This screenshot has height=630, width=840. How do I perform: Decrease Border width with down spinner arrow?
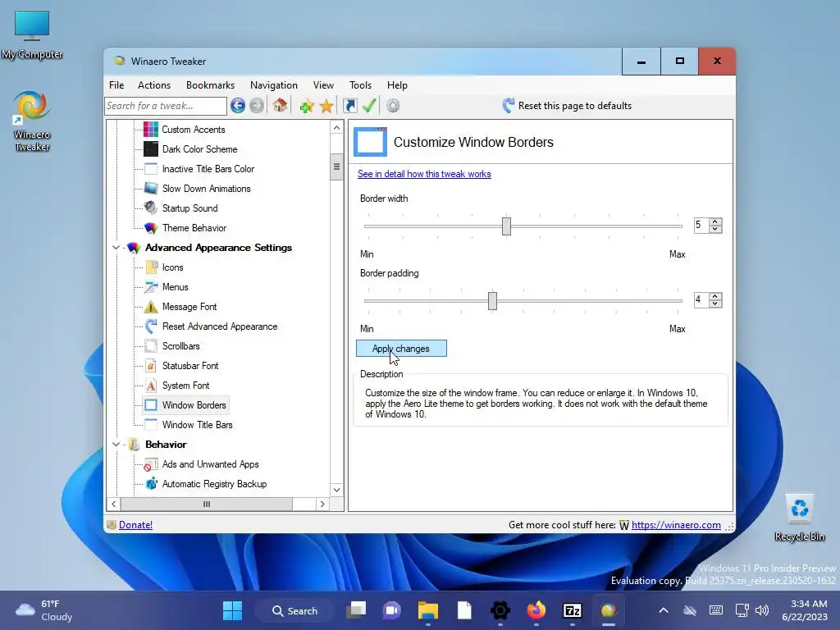[x=715, y=229]
